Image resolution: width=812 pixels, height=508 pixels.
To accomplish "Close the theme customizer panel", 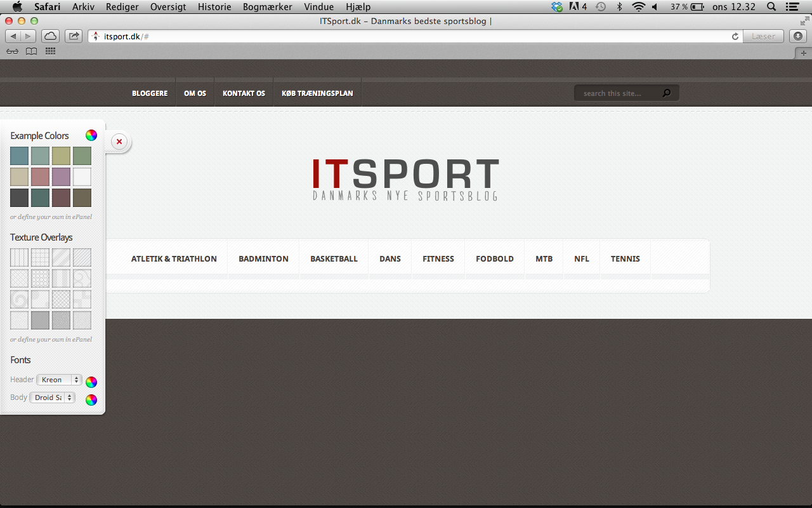I will (x=119, y=142).
